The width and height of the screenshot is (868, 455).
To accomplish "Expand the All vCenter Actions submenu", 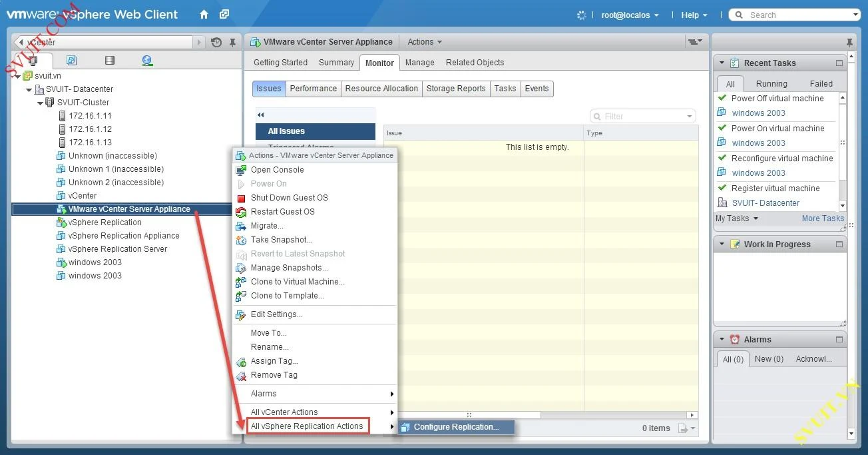I will [x=314, y=412].
